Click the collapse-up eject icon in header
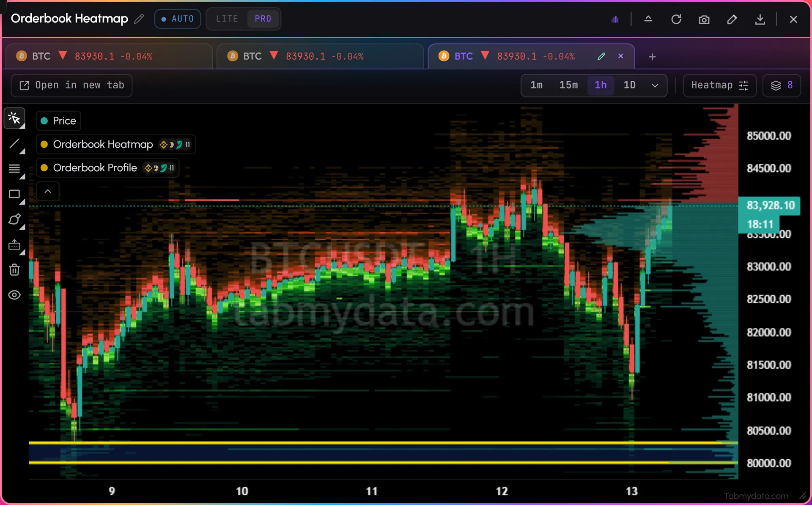 click(648, 19)
